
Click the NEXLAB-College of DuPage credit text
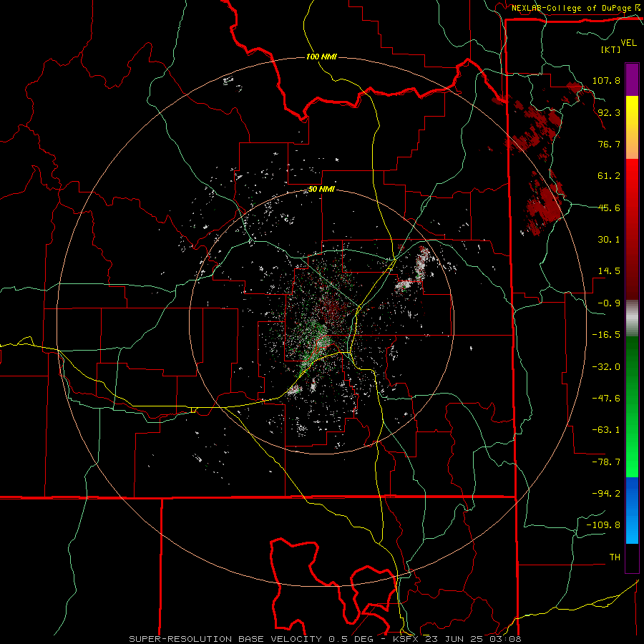click(x=572, y=8)
